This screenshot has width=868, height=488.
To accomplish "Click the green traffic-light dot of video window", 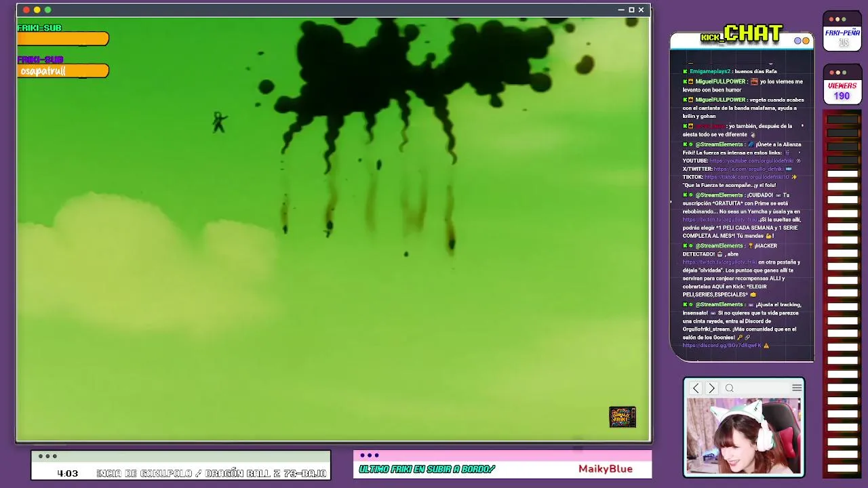I will point(47,10).
